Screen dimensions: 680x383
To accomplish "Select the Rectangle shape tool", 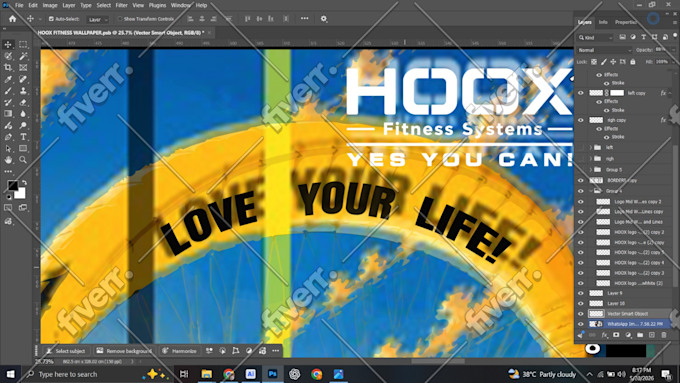I will 23,148.
